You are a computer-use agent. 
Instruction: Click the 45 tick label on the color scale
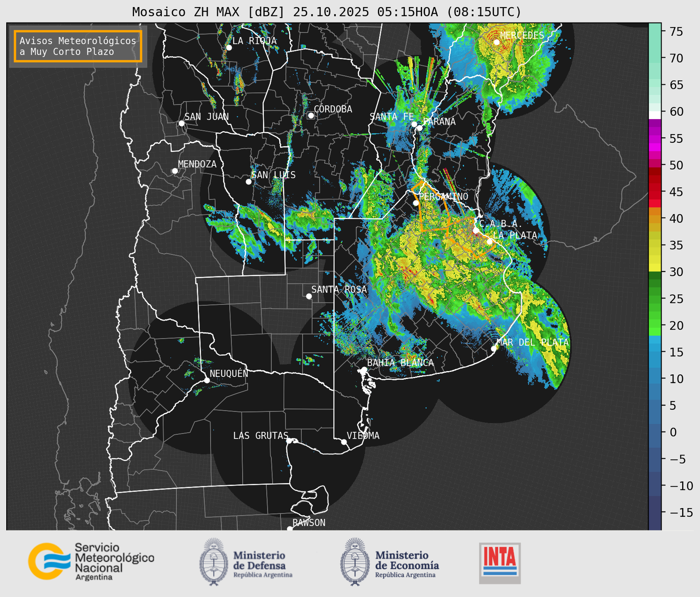[676, 192]
